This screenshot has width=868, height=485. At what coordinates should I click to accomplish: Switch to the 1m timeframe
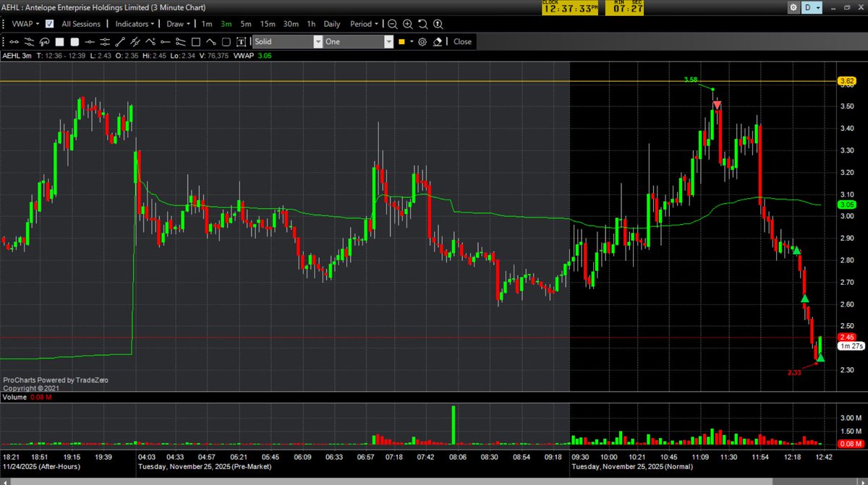[207, 24]
